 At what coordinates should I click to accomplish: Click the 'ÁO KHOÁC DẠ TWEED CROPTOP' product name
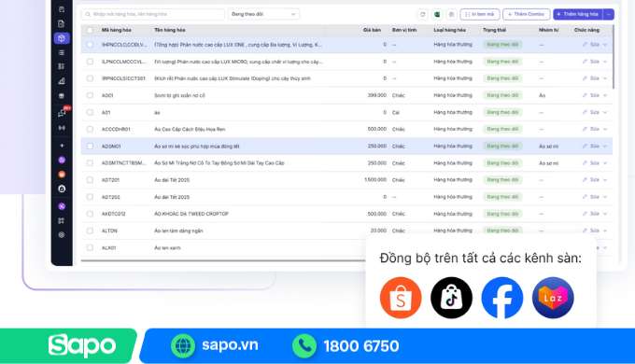click(x=191, y=214)
